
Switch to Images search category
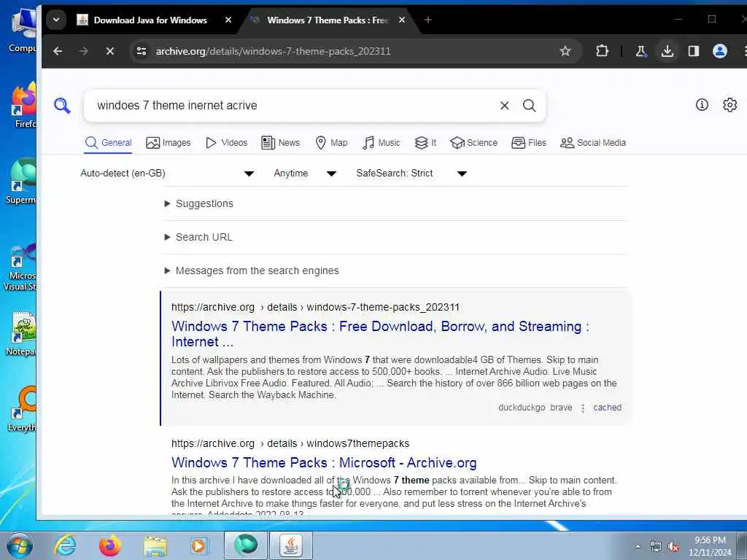coord(169,142)
